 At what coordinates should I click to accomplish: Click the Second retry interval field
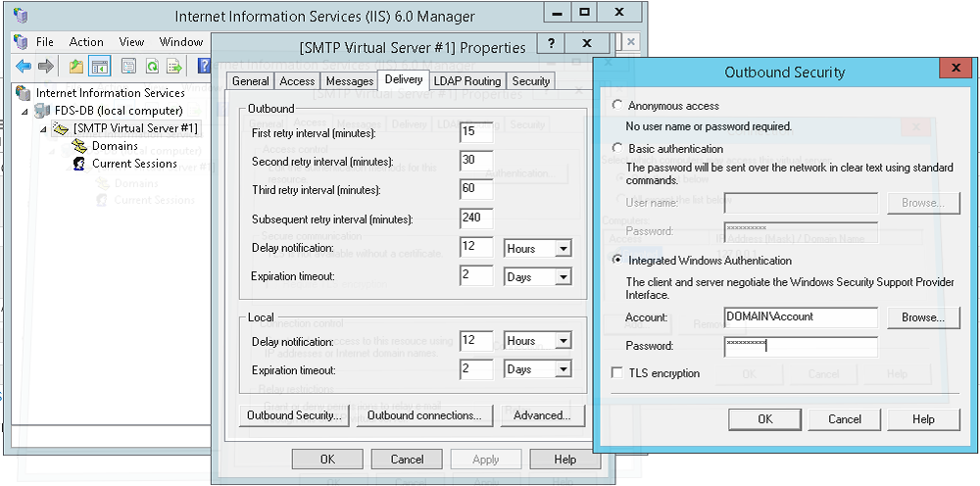(476, 161)
